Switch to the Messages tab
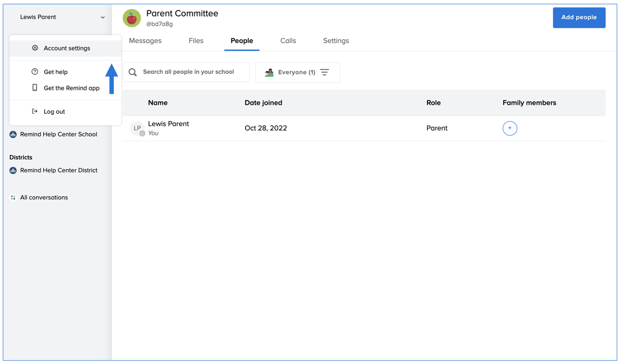Viewport: 621px width, 364px height. pyautogui.click(x=145, y=41)
